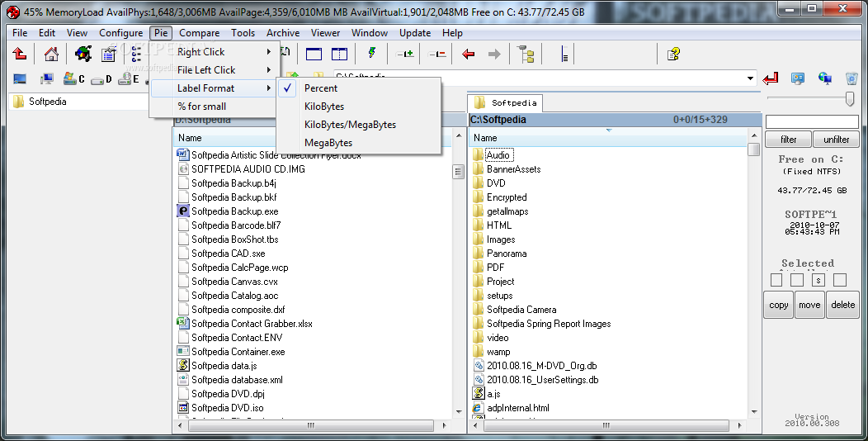Image resolution: width=868 pixels, height=441 pixels.
Task: Toggle the fourth Selected attribute checkbox
Action: point(840,280)
